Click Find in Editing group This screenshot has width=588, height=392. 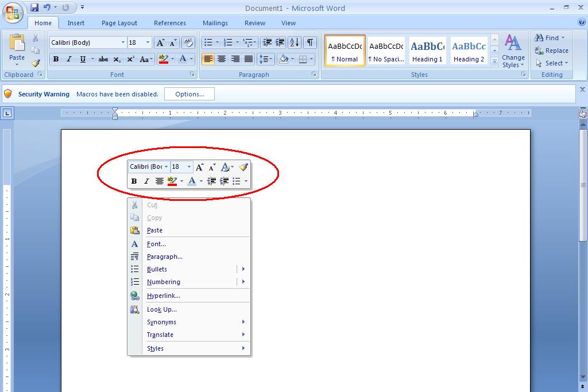pyautogui.click(x=550, y=38)
